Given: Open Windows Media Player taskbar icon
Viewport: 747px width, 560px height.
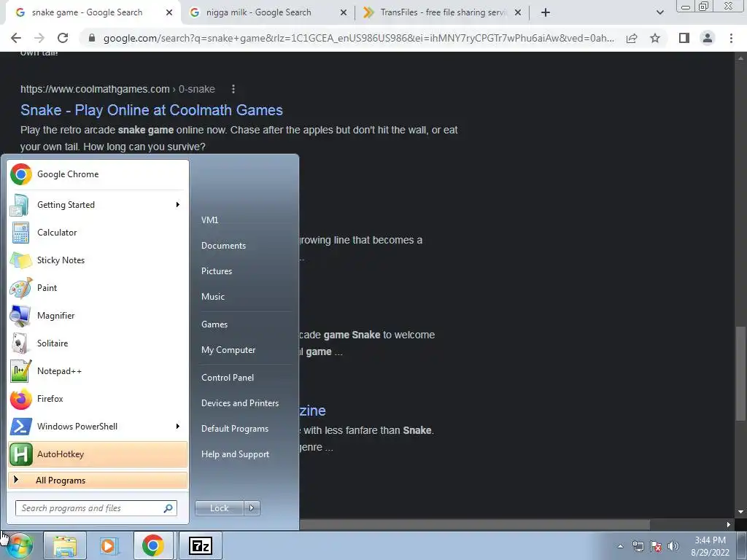Looking at the screenshot, I should (x=109, y=545).
